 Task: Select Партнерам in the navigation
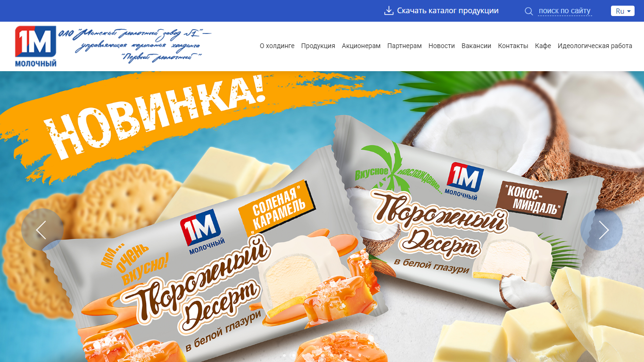(x=405, y=46)
